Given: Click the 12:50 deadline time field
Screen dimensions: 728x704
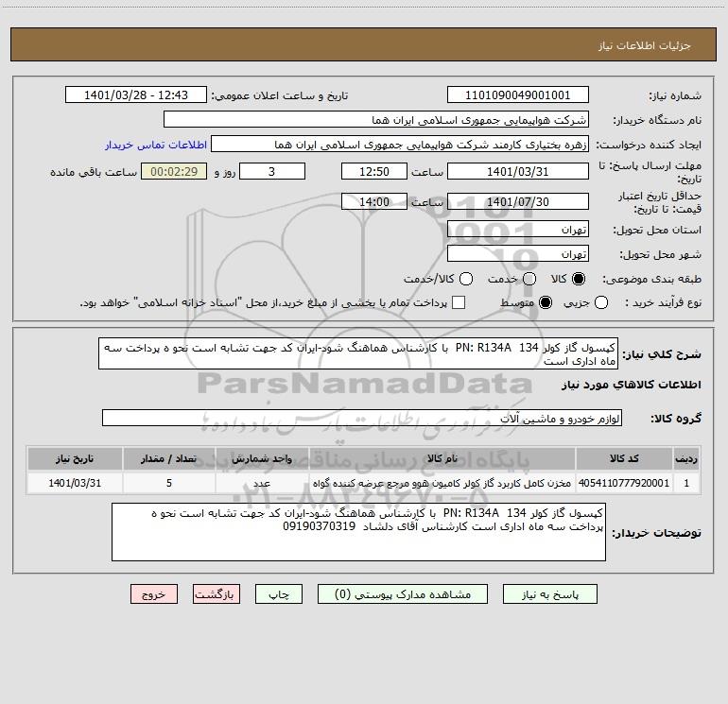Looking at the screenshot, I should point(373,172).
